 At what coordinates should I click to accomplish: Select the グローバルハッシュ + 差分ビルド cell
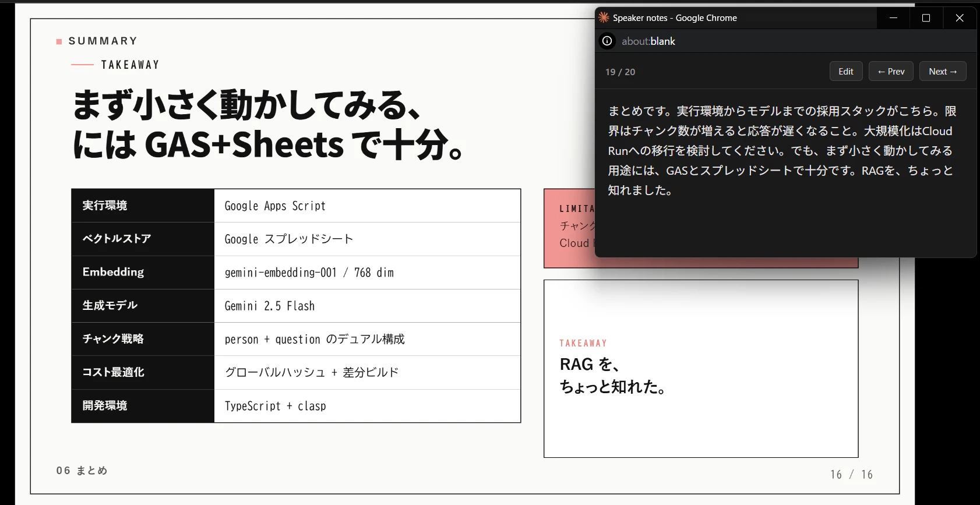[367, 372]
